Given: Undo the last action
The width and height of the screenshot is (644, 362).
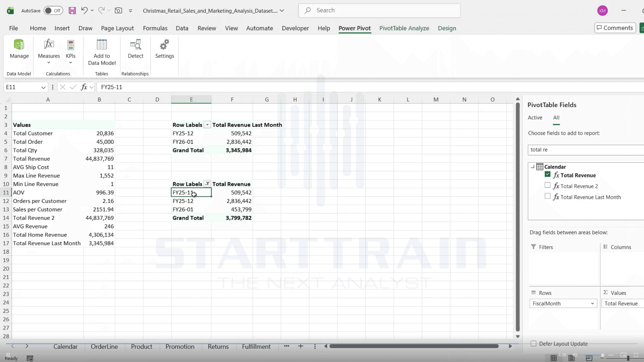Looking at the screenshot, I should click(84, 10).
